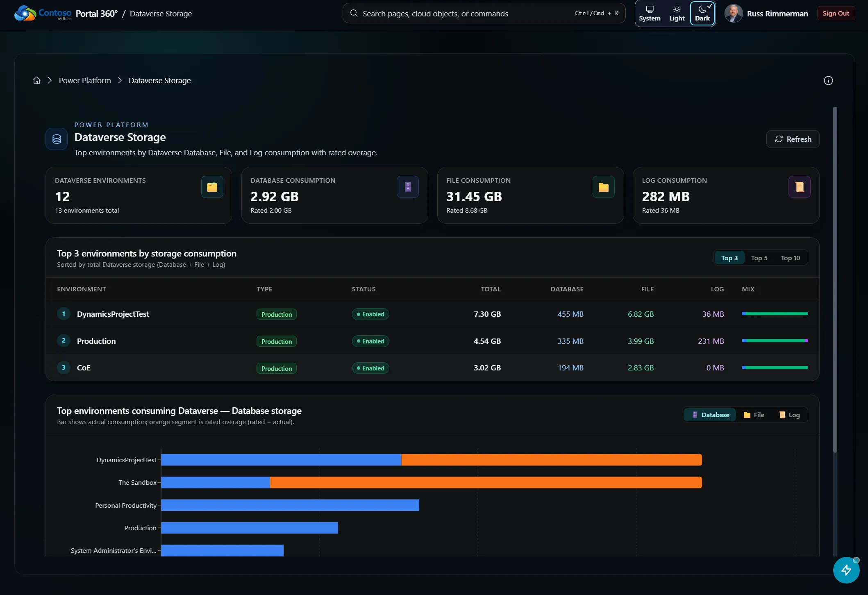Click the Log Consumption scroll icon
The width and height of the screenshot is (868, 595).
[799, 187]
